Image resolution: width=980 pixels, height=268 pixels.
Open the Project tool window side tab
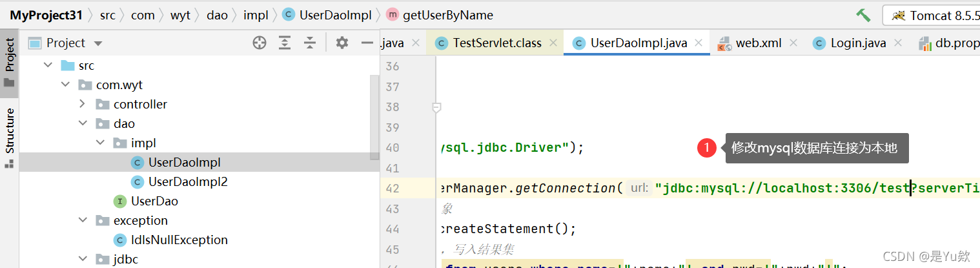pos(9,62)
